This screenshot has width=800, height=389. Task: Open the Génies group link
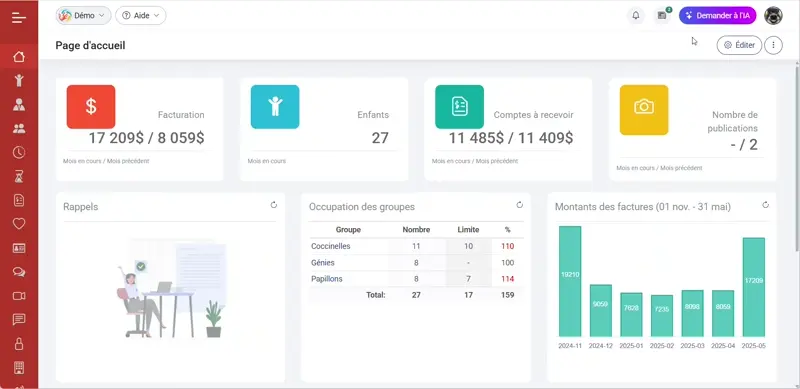coord(323,262)
